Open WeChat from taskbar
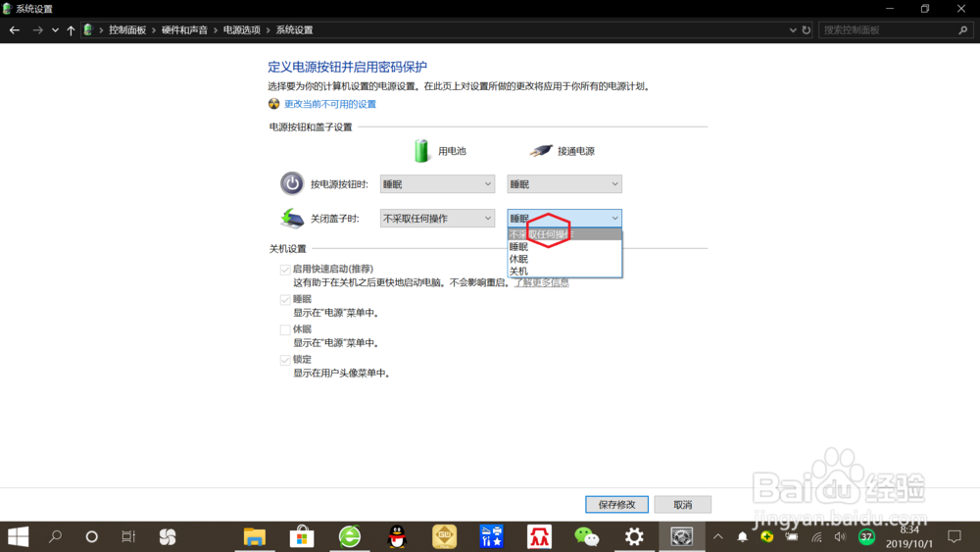The image size is (980, 552). [586, 536]
